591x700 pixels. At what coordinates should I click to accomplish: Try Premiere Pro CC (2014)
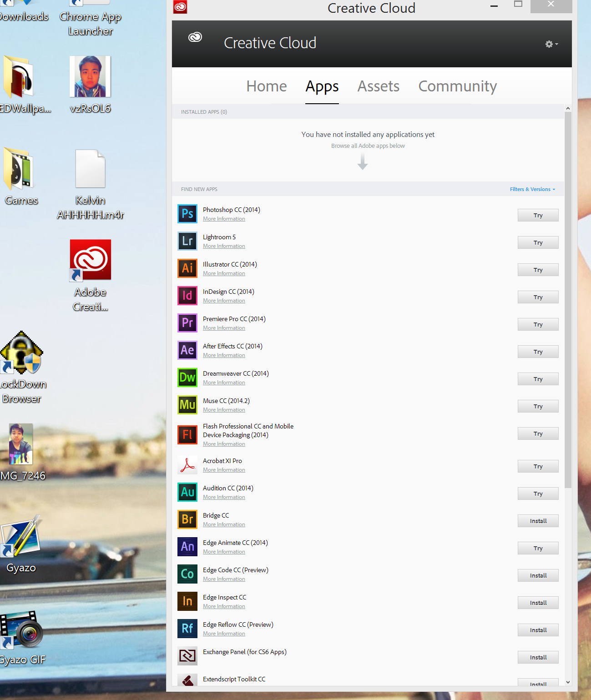[x=538, y=325]
